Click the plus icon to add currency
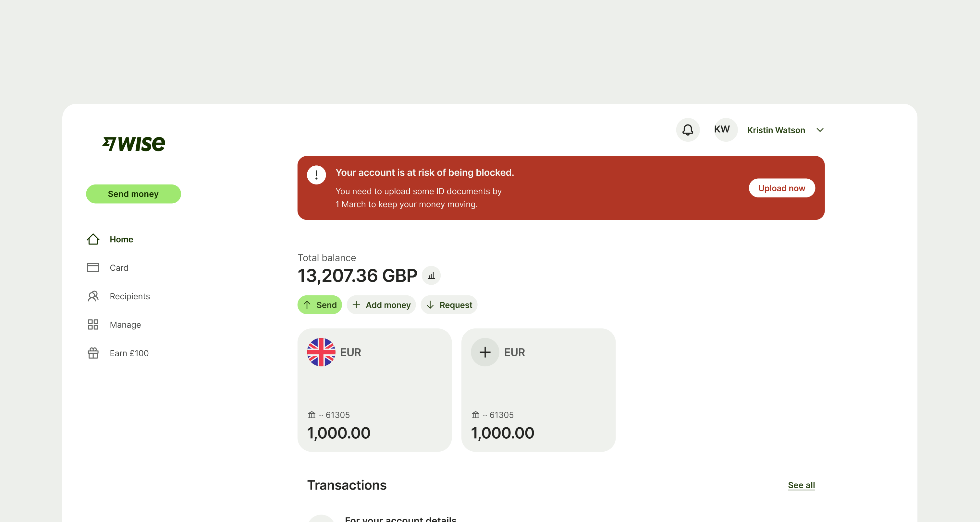Image resolution: width=980 pixels, height=522 pixels. [x=485, y=352]
